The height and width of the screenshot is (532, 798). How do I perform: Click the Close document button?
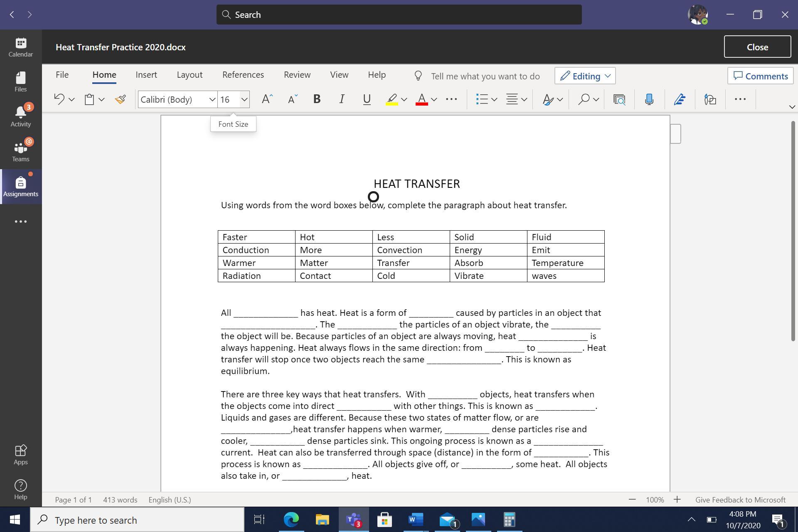point(757,47)
